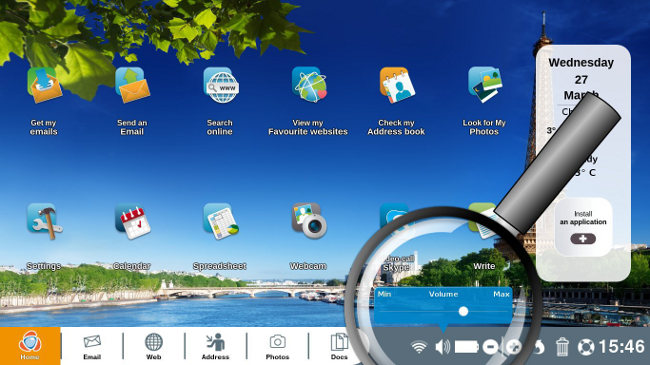This screenshot has height=365, width=650.
Task: Open the Get my emails icon
Action: point(44,85)
